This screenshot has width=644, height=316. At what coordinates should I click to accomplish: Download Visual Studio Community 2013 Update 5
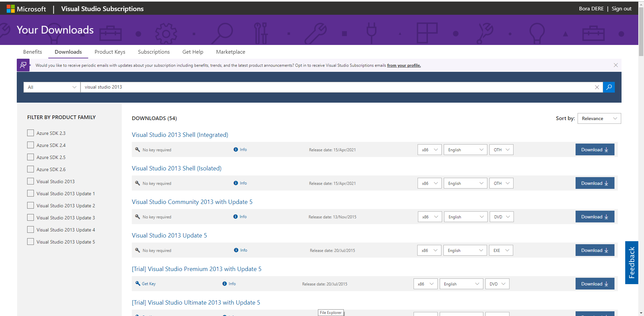[x=595, y=217]
